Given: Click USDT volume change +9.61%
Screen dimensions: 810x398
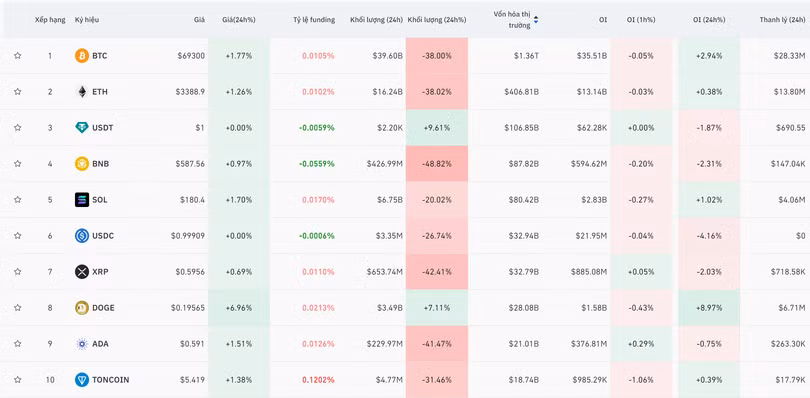Looking at the screenshot, I should point(437,128).
